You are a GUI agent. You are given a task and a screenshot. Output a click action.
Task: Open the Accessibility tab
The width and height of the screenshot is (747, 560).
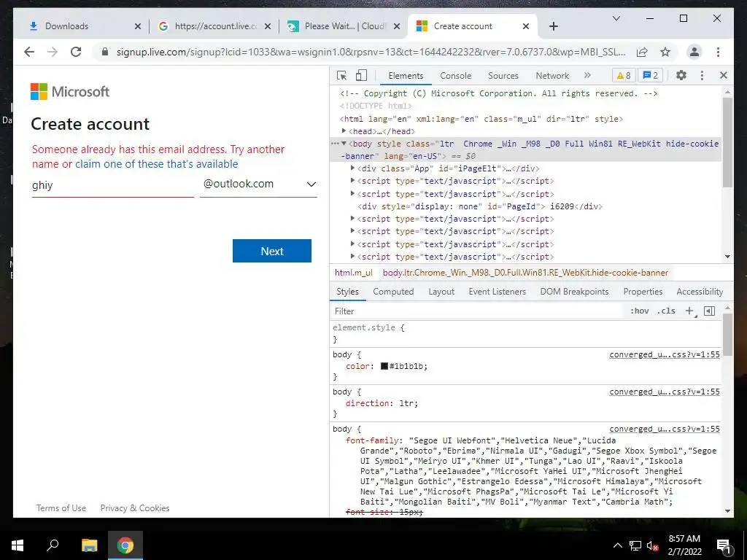(x=700, y=292)
